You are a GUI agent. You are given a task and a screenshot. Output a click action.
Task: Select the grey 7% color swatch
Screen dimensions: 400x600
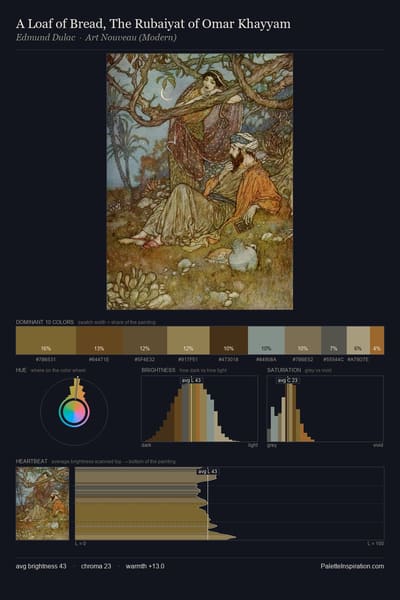tap(334, 340)
